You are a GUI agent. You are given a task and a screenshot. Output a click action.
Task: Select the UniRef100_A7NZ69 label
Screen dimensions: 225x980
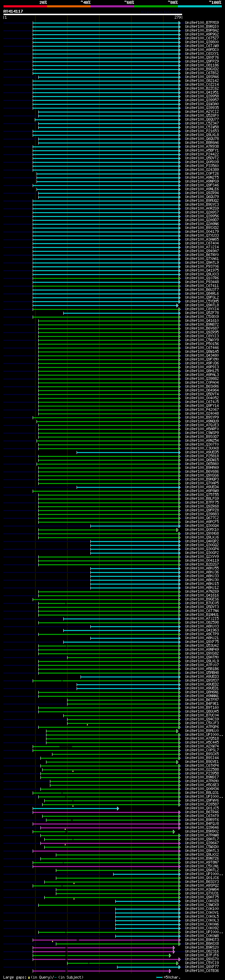202,592
